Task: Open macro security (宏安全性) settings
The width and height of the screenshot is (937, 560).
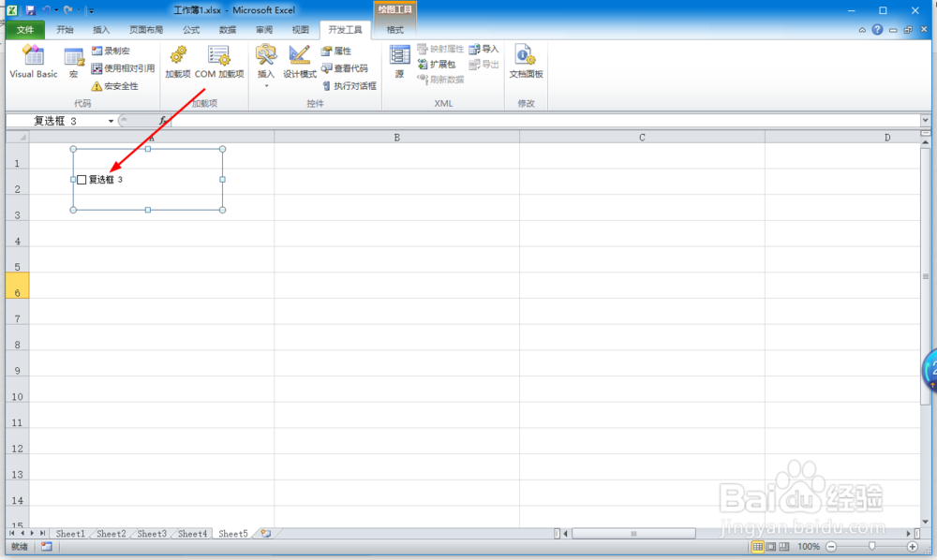Action: (114, 86)
